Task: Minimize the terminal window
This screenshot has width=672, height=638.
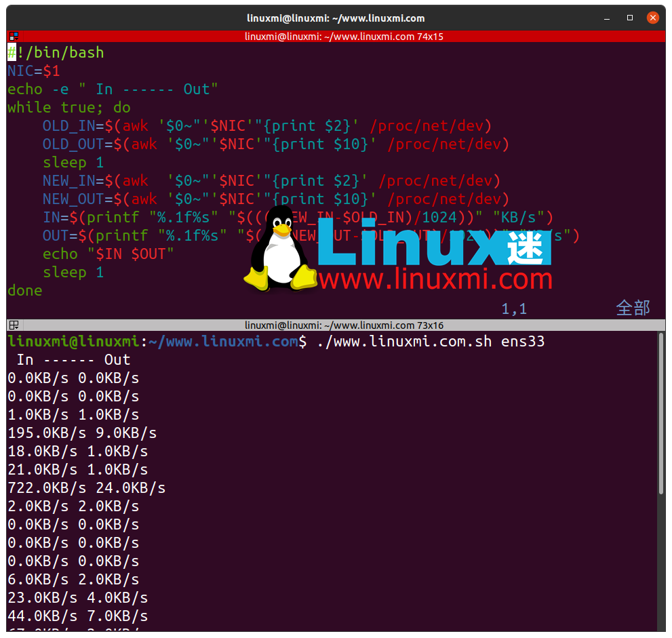Action: tap(606, 18)
